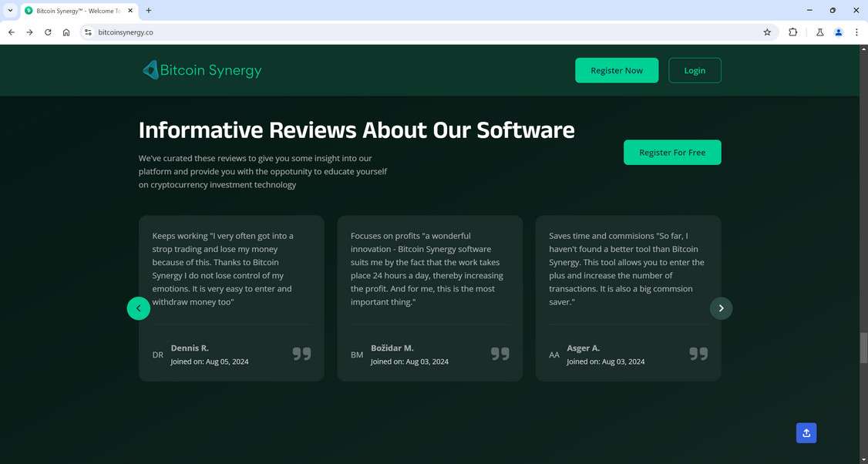Viewport: 868px width, 464px height.
Task: Click the DR avatar initials
Action: click(x=158, y=355)
